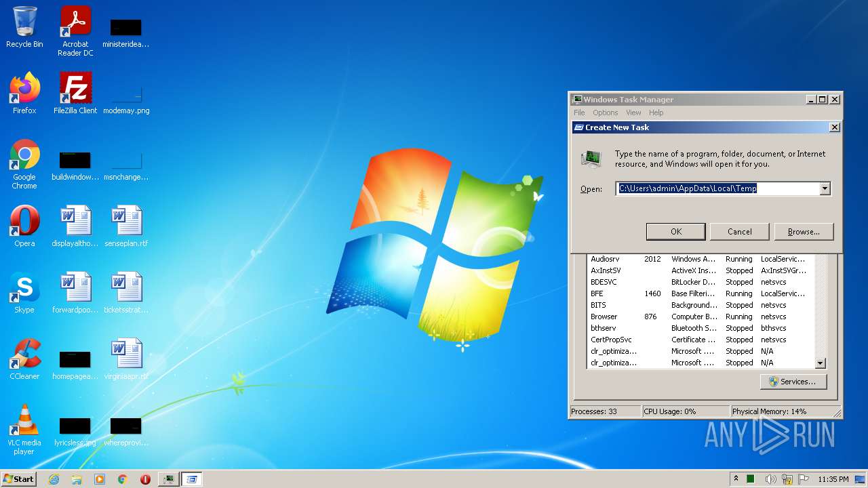868x488 pixels.
Task: Select the virginiaapr.rtf document icon
Action: [126, 359]
